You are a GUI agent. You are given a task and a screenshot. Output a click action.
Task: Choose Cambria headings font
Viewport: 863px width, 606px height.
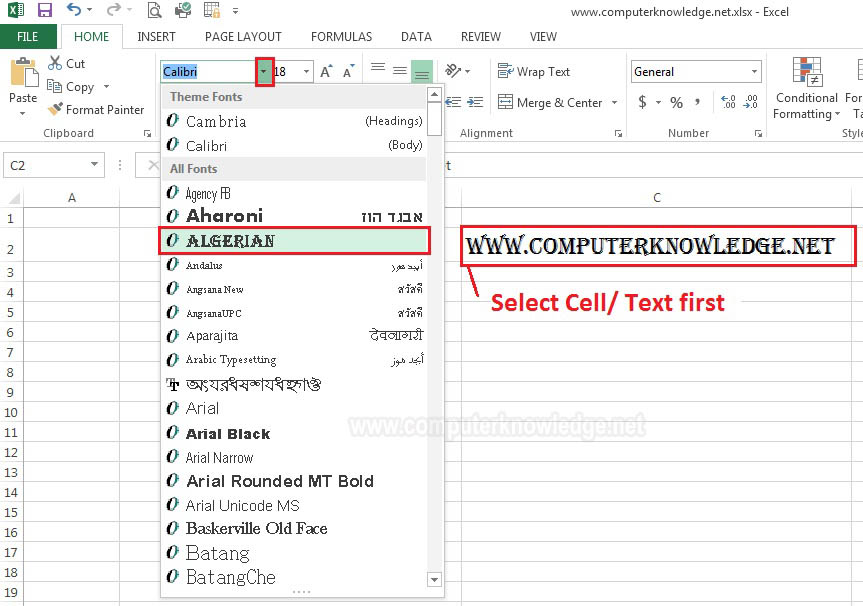[x=294, y=121]
